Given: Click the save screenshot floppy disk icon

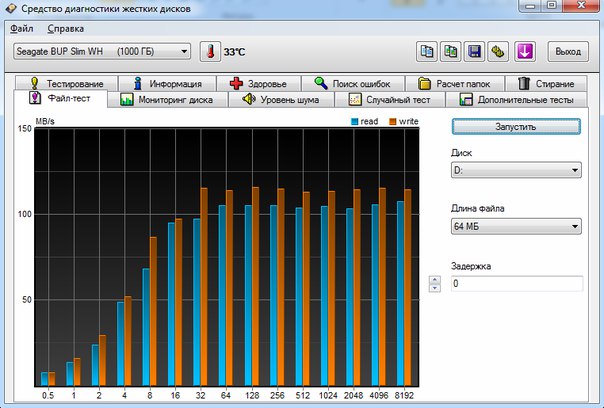Looking at the screenshot, I should point(474,51).
